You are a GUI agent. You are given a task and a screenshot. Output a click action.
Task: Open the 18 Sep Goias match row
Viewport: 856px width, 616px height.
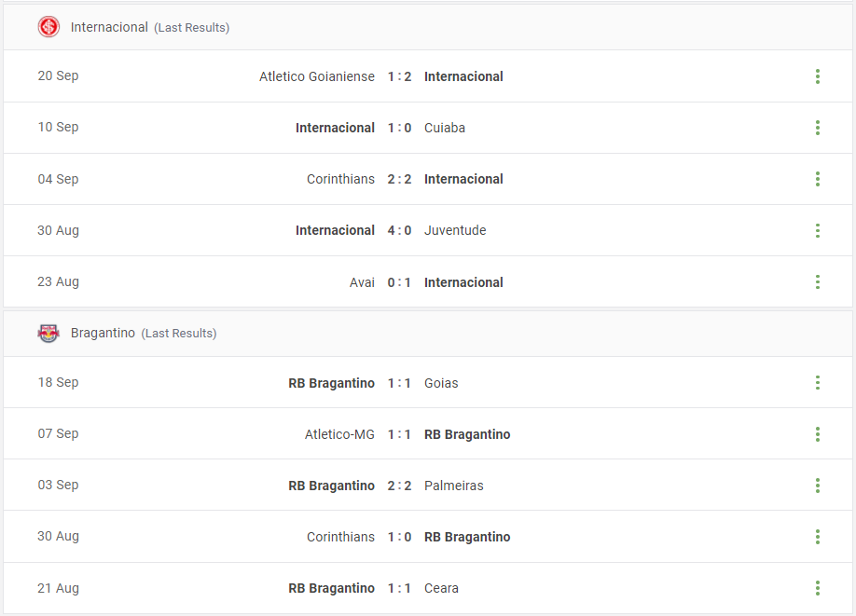point(428,382)
